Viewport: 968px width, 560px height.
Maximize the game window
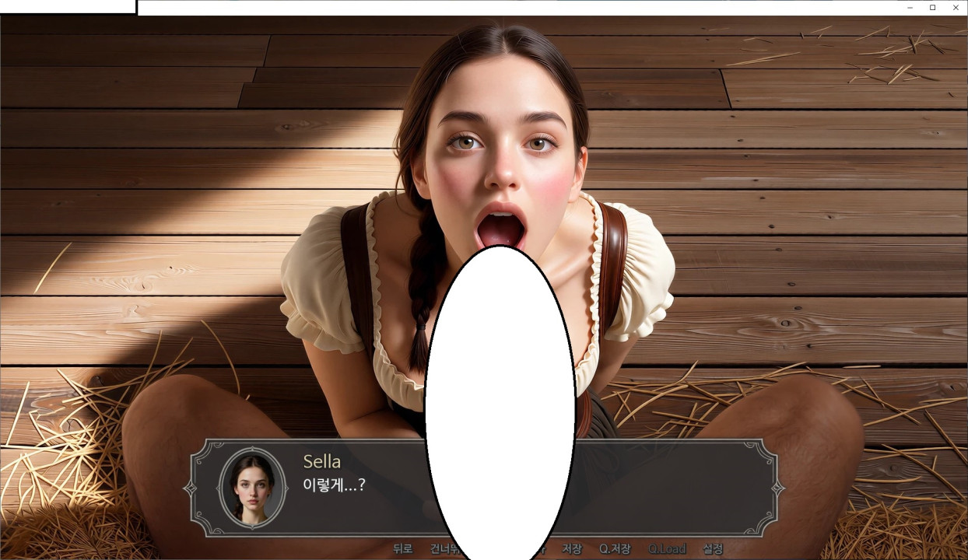(x=933, y=8)
